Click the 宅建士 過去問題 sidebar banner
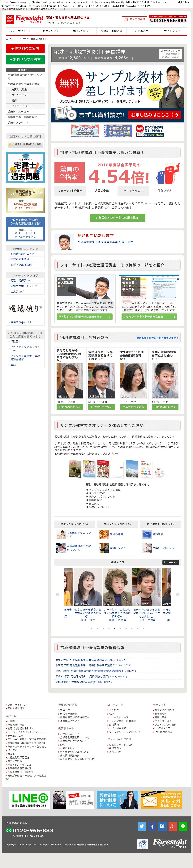The image size is (193, 868). click(25, 168)
